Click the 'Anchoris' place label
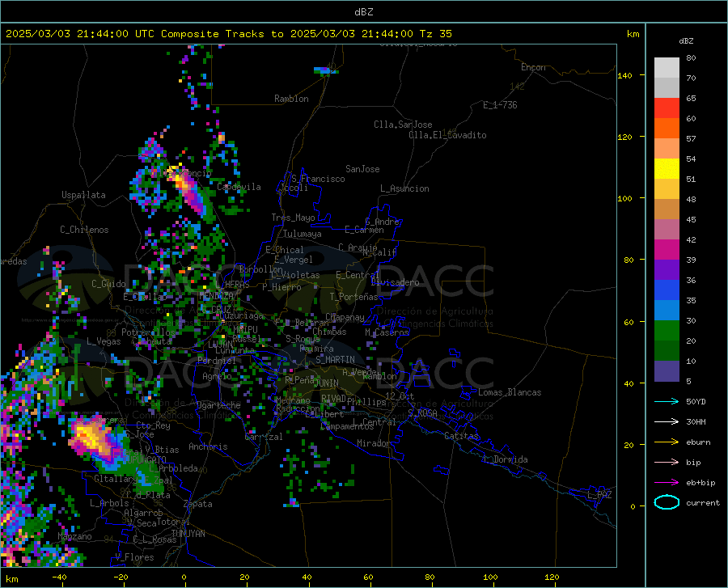 tap(208, 446)
